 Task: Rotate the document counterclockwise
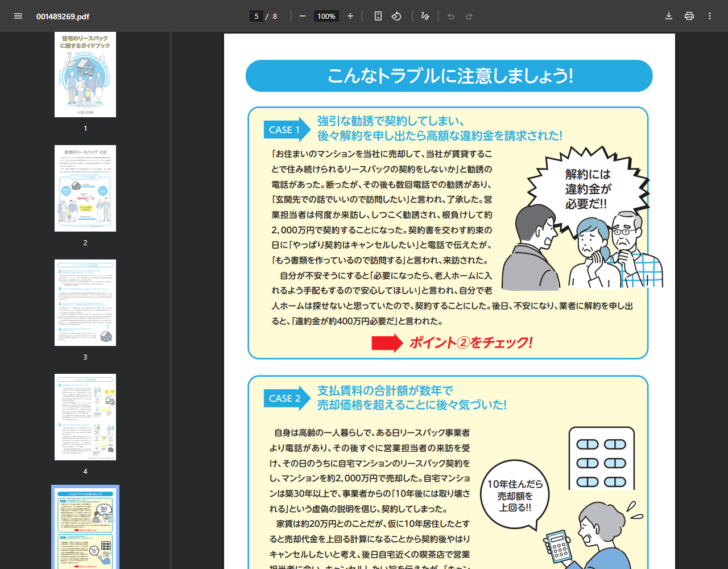point(396,16)
